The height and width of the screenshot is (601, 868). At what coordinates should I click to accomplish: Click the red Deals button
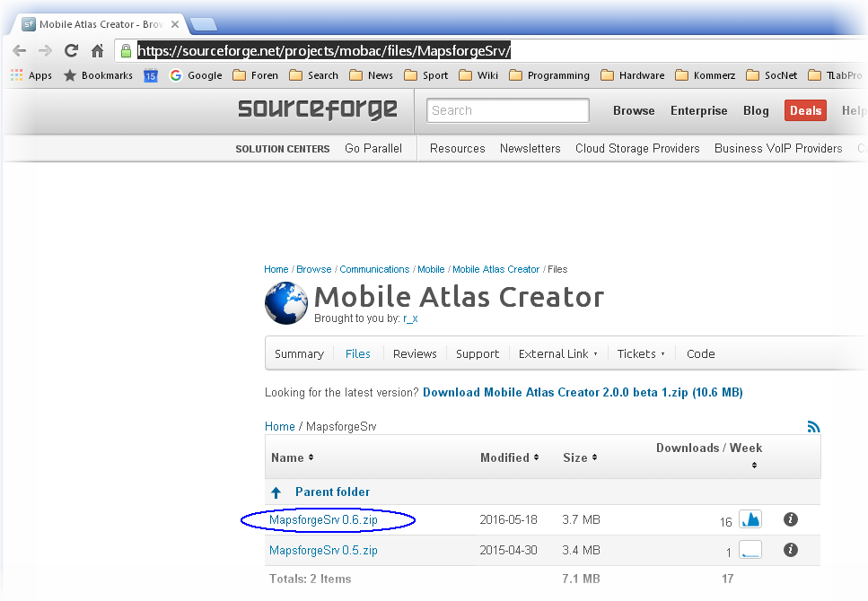[x=805, y=110]
